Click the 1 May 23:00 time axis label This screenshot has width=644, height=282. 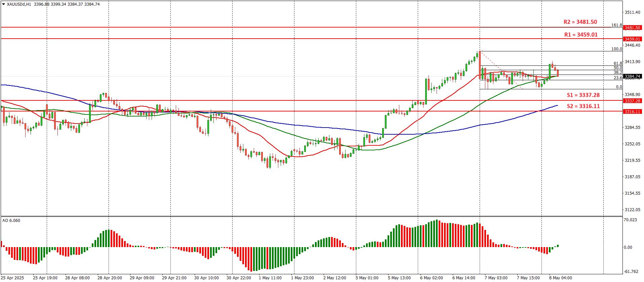pyautogui.click(x=303, y=278)
